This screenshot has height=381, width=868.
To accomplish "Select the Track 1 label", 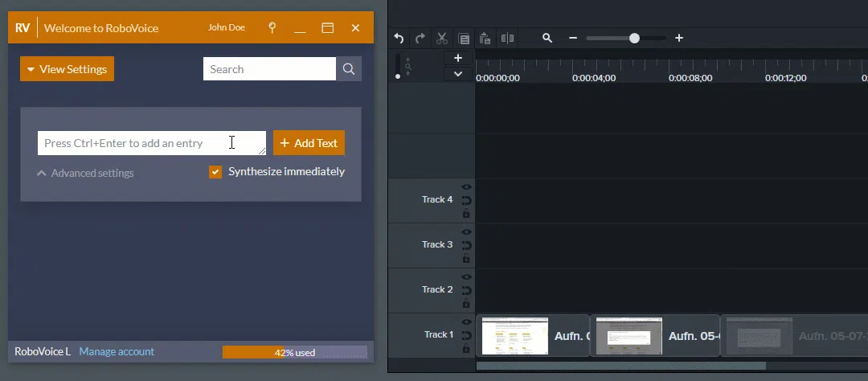I will (439, 334).
